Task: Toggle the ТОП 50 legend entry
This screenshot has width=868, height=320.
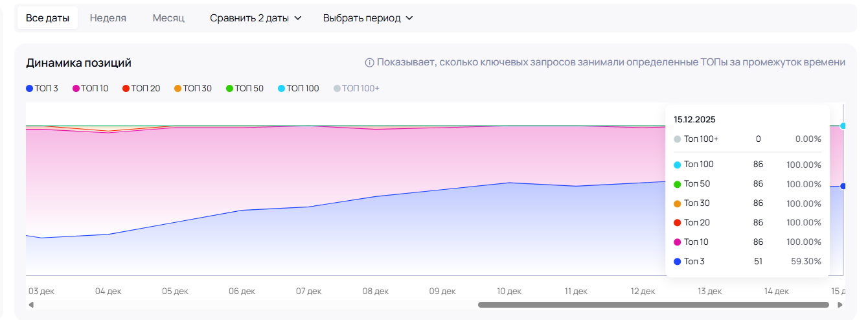Action: tap(245, 88)
